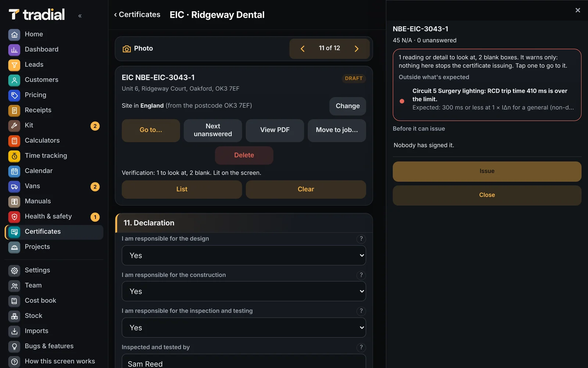Show help for design responsibility question mark

361,239
